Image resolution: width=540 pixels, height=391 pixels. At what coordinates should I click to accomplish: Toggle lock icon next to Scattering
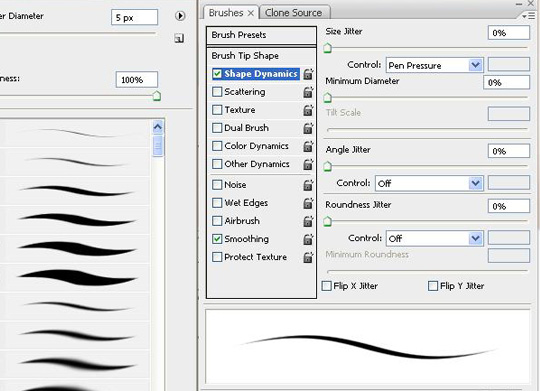308,92
